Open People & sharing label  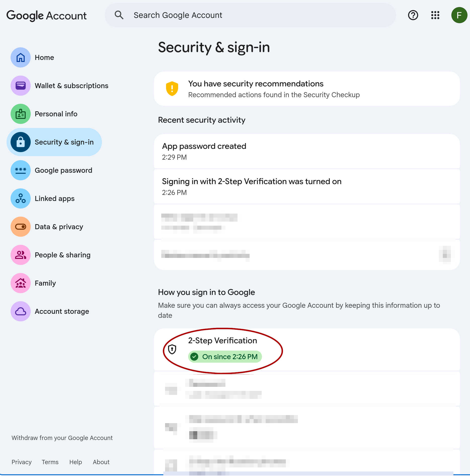pyautogui.click(x=62, y=255)
